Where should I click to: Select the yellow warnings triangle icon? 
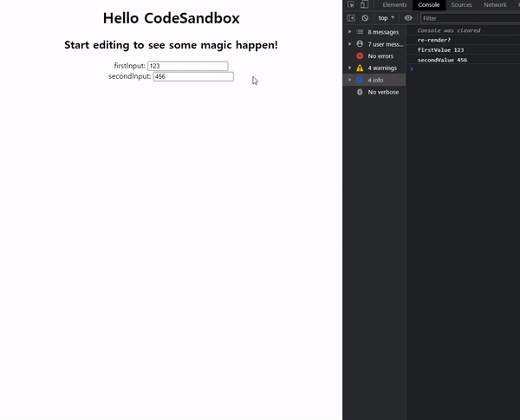pyautogui.click(x=360, y=68)
